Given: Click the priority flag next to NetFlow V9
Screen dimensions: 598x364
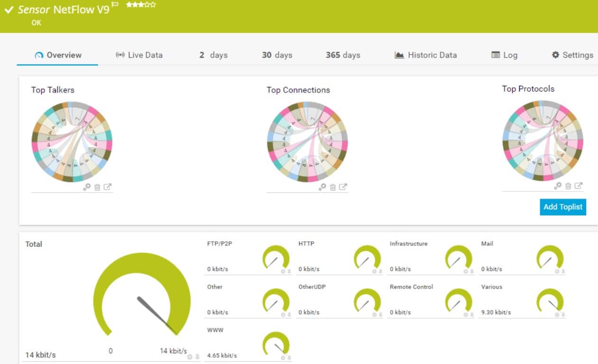Looking at the screenshot, I should [115, 5].
